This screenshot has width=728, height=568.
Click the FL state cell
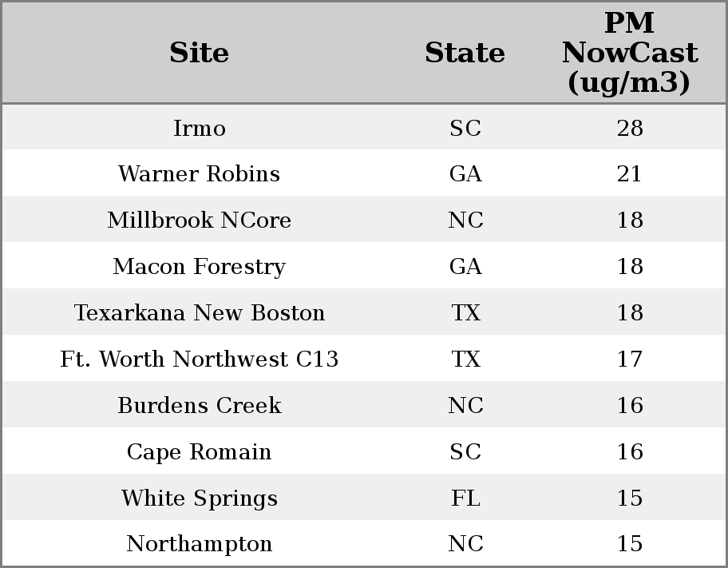click(x=465, y=498)
